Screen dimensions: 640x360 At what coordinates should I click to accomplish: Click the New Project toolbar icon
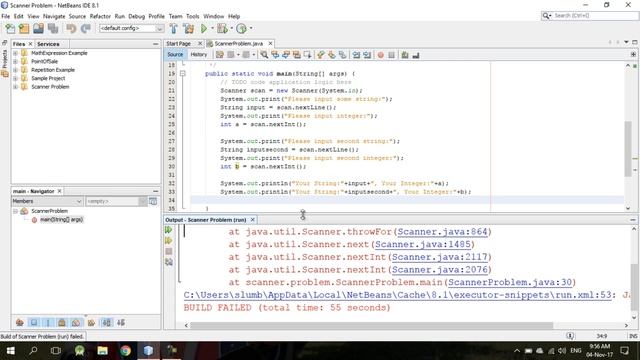click(x=24, y=29)
